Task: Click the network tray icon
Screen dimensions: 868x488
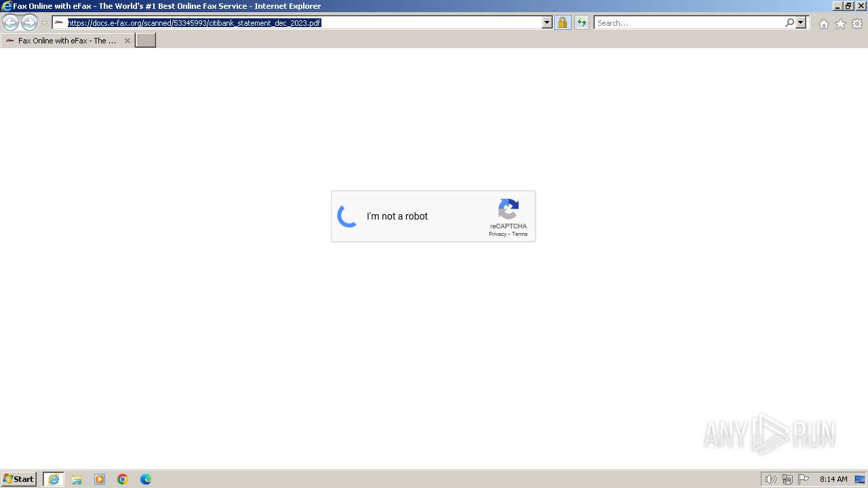Action: point(787,479)
